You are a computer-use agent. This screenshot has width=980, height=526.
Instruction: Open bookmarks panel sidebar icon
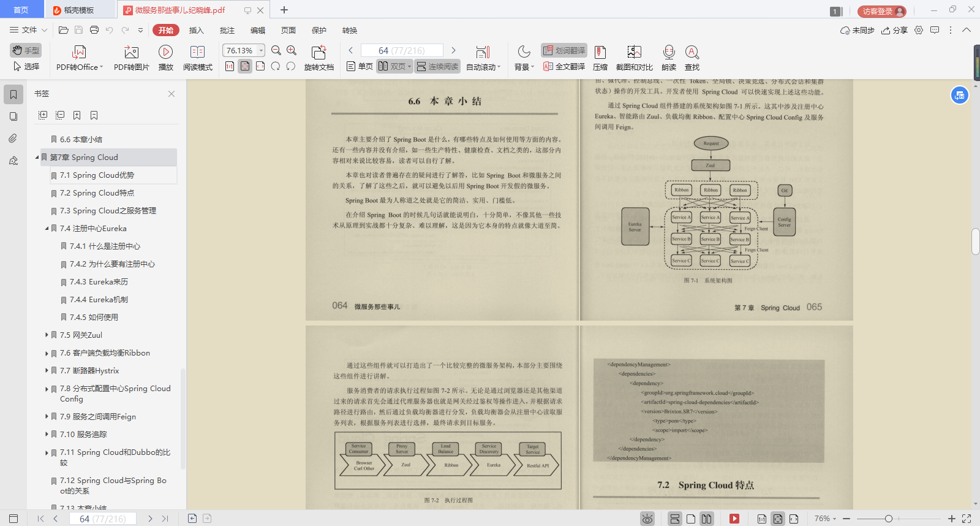coord(13,94)
